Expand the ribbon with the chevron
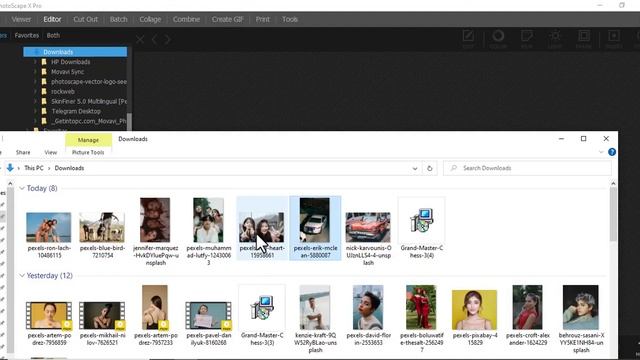 coord(601,152)
